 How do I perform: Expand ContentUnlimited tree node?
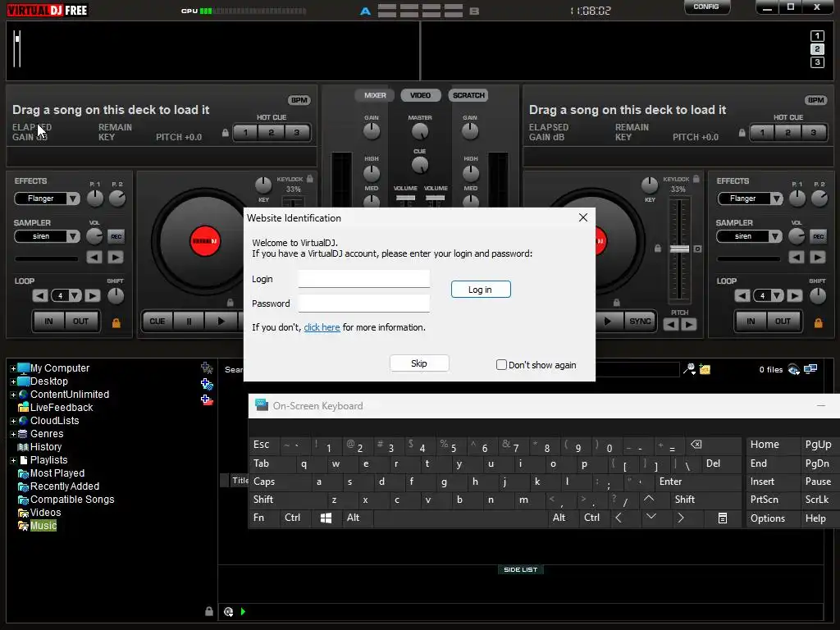tap(13, 395)
